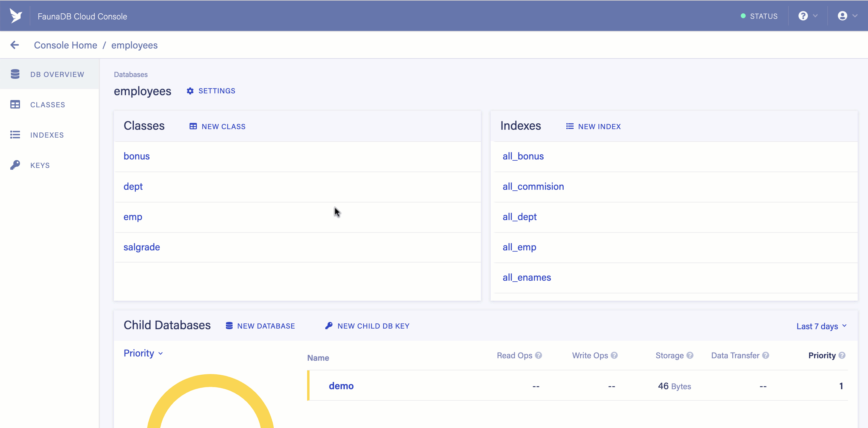Click the FaunaDB bird logo
The width and height of the screenshot is (868, 428).
15,16
